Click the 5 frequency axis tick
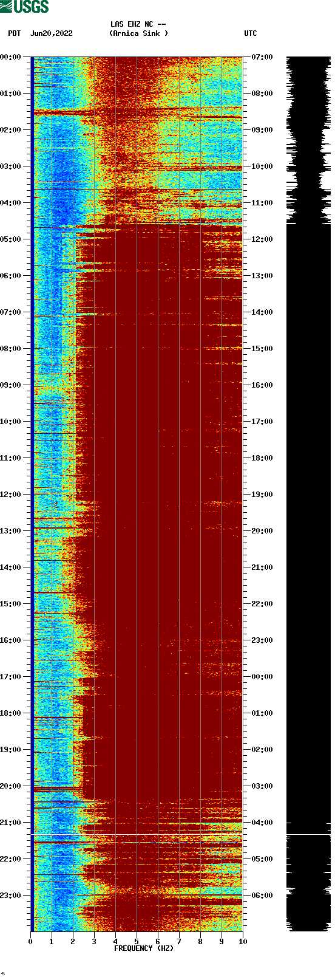This screenshot has width=335, height=980. click(x=137, y=942)
